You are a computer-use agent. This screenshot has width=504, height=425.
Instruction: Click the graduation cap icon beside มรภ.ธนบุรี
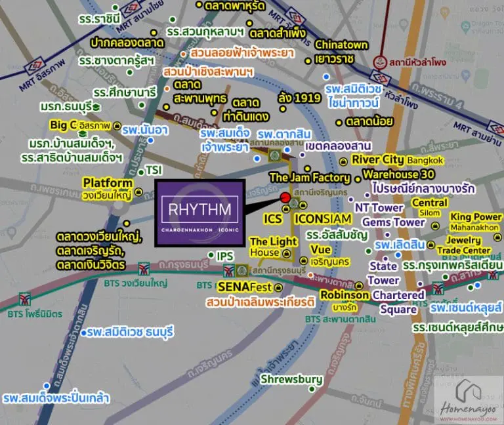[96, 108]
